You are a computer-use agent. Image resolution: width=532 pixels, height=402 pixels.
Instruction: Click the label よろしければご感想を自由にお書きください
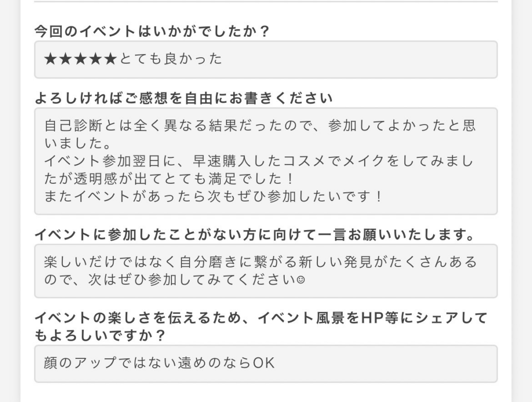(183, 98)
